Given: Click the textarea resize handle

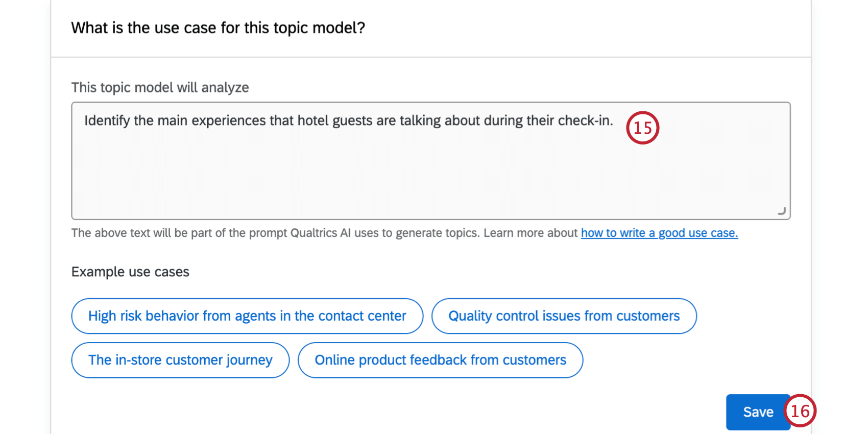Looking at the screenshot, I should point(781,210).
